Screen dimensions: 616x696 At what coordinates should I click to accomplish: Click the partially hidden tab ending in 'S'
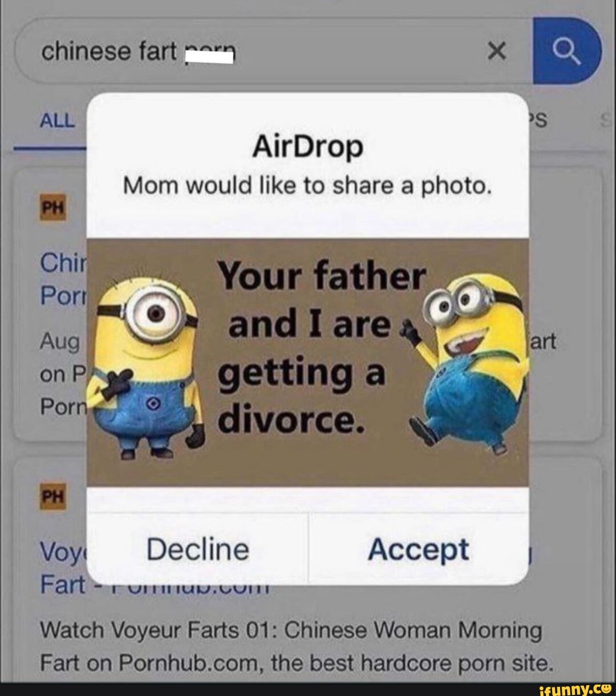tap(538, 121)
